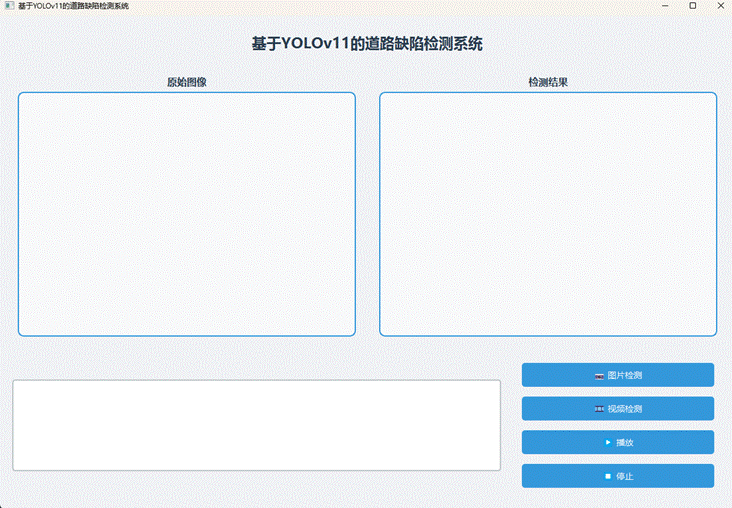This screenshot has width=732, height=508.
Task: Minimize the detection system window
Action: [x=665, y=6]
